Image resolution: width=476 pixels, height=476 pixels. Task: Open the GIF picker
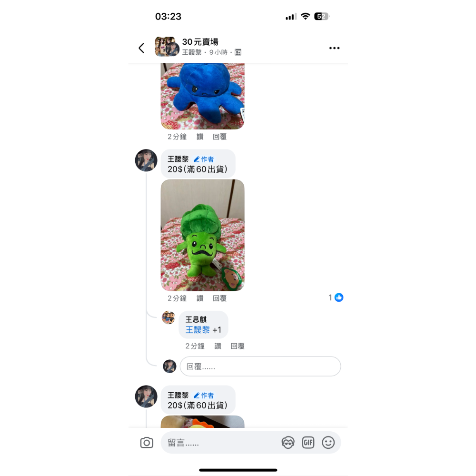[x=308, y=443]
